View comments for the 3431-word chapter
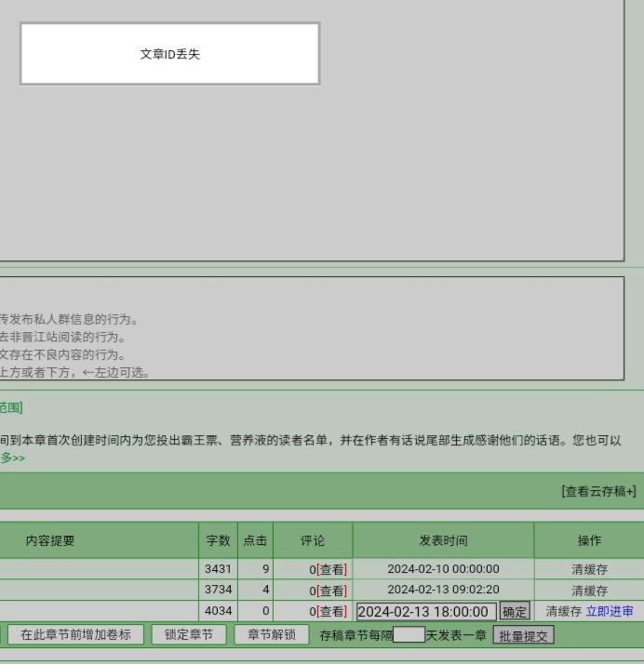This screenshot has width=644, height=664. (x=331, y=569)
